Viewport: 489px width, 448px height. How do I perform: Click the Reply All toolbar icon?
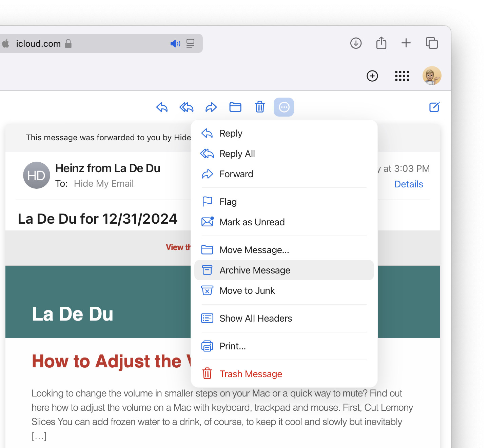(x=186, y=107)
